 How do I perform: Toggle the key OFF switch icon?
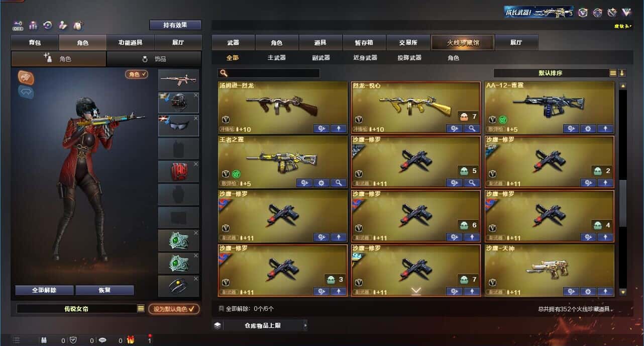[18, 25]
